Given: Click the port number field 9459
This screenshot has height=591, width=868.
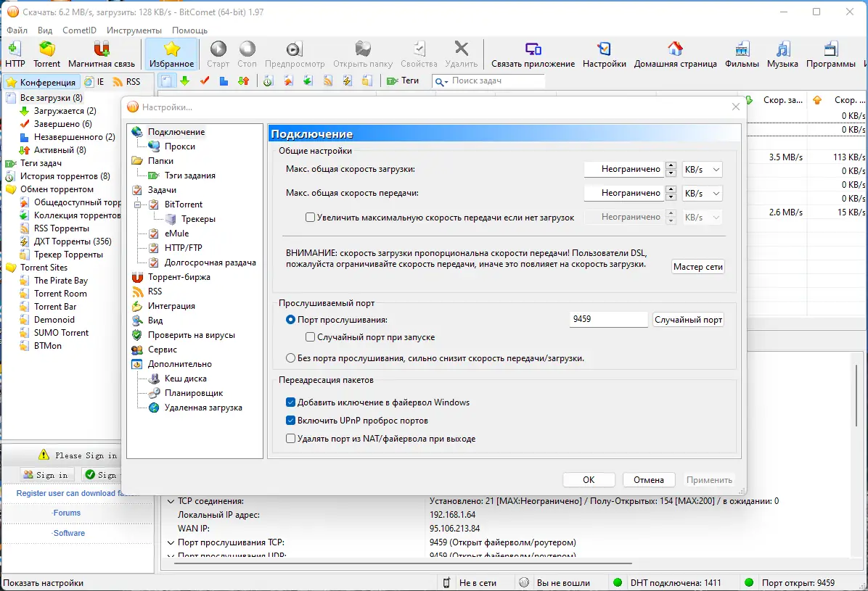Looking at the screenshot, I should click(608, 319).
